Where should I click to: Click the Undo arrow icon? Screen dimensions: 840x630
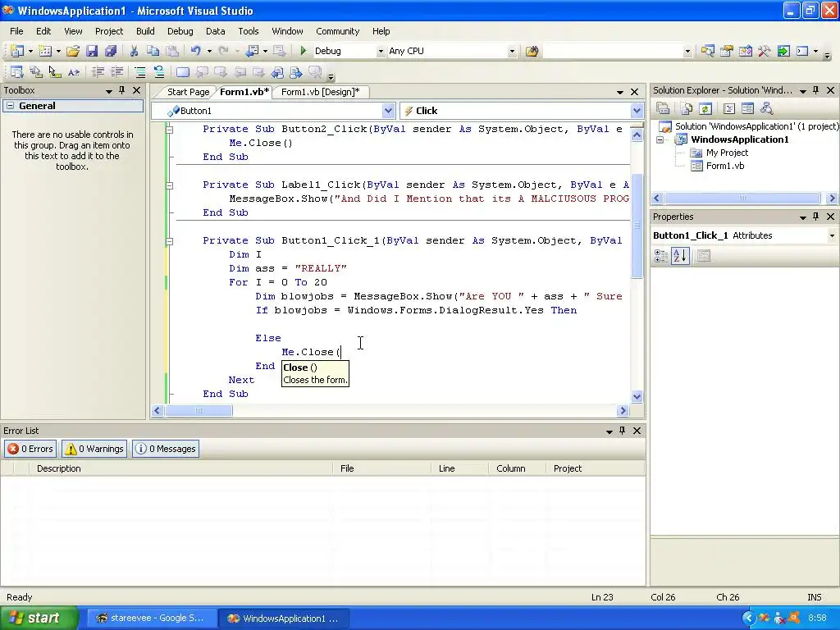[195, 51]
